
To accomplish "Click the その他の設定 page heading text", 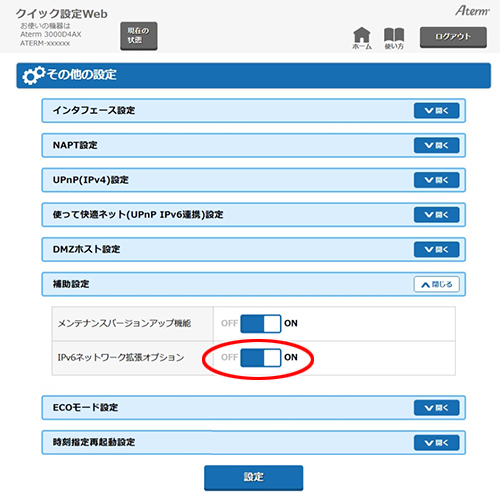I will click(x=82, y=74).
